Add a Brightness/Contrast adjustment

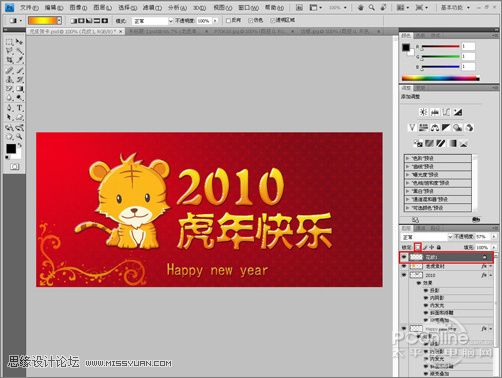click(x=423, y=112)
